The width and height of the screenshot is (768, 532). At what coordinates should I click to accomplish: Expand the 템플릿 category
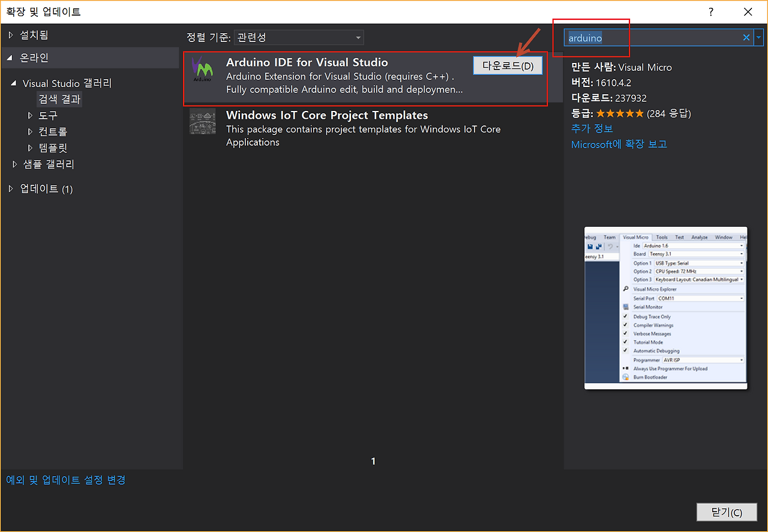tap(31, 148)
